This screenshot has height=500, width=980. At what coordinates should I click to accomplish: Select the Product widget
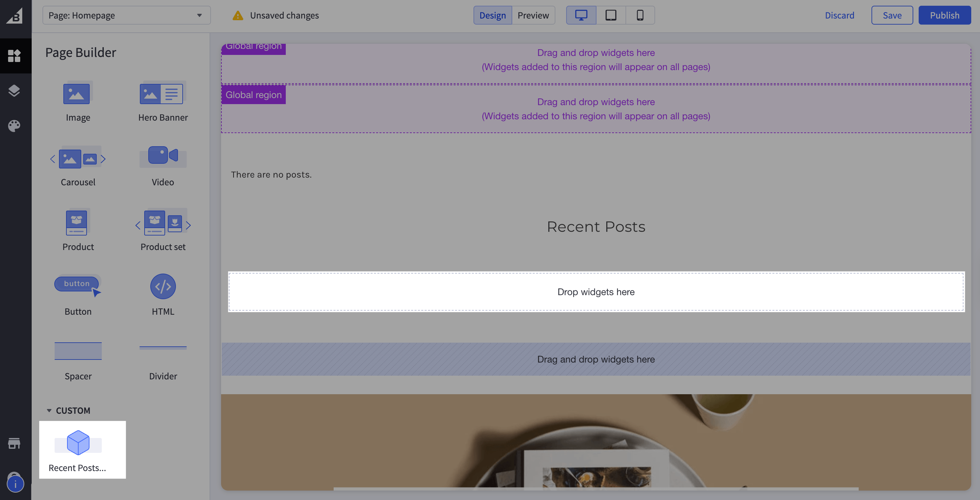78,230
